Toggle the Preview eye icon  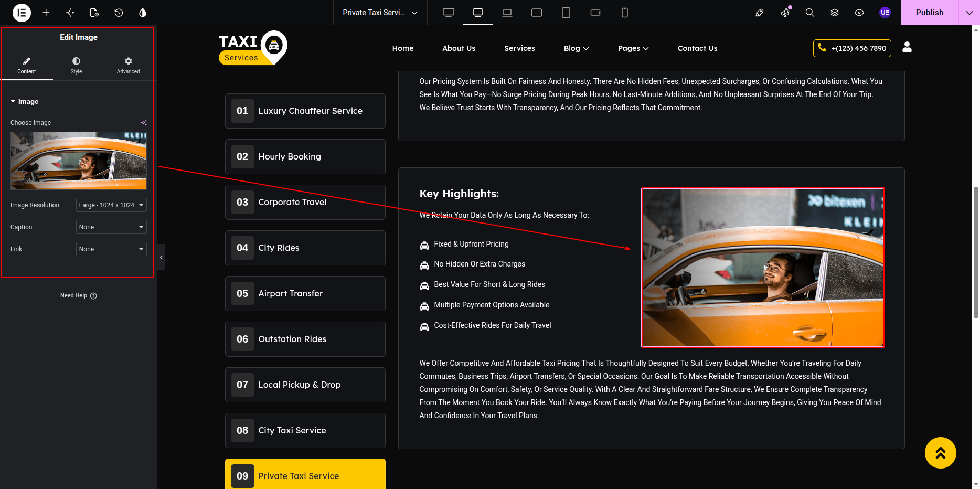[x=859, y=13]
